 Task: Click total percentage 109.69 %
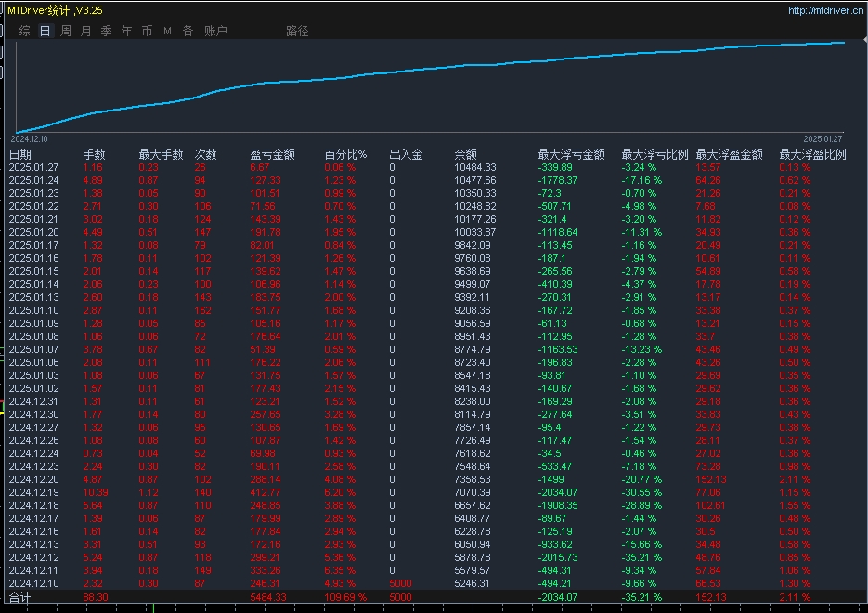coord(344,597)
